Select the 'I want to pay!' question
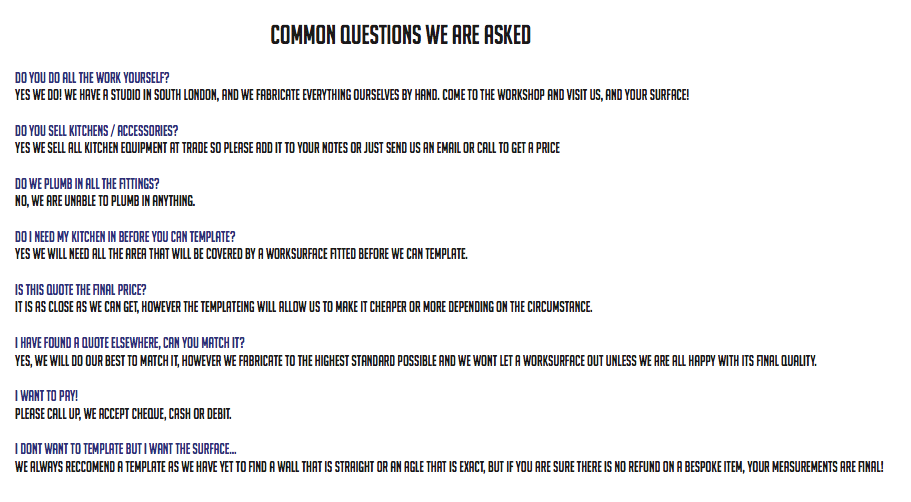The height and width of the screenshot is (502, 911). coord(46,396)
